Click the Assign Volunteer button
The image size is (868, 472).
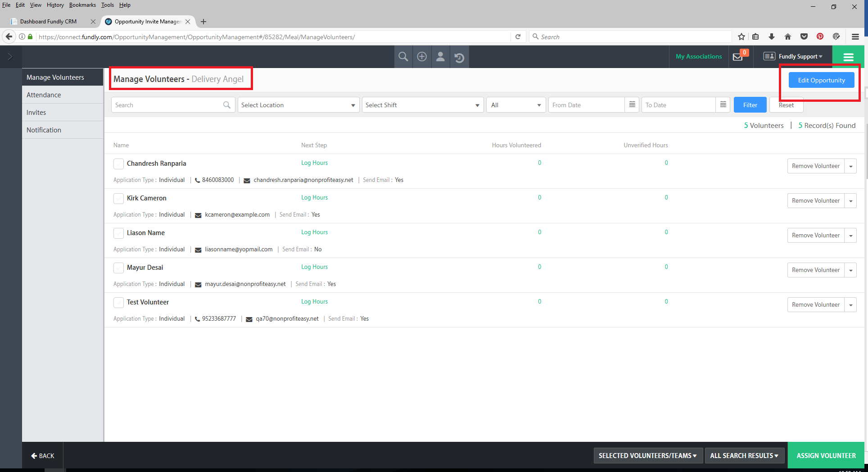(x=826, y=456)
